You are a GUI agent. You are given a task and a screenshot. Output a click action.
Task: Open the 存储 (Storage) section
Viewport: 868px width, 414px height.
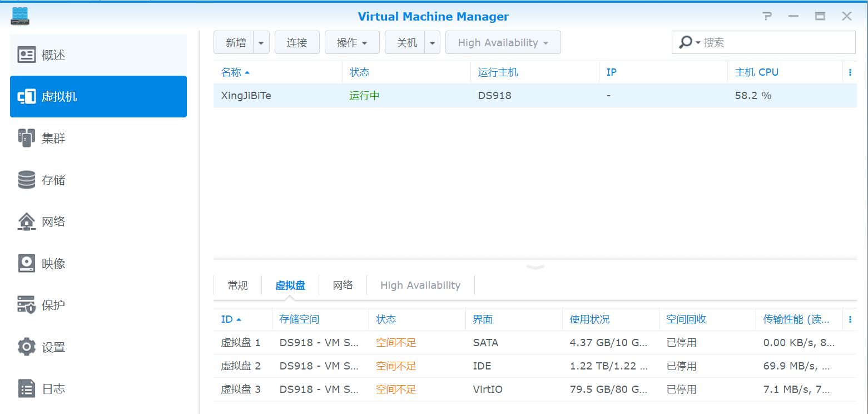pyautogui.click(x=53, y=180)
